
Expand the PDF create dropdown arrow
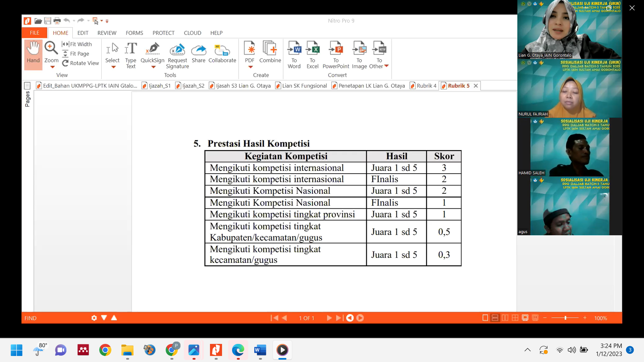click(250, 67)
